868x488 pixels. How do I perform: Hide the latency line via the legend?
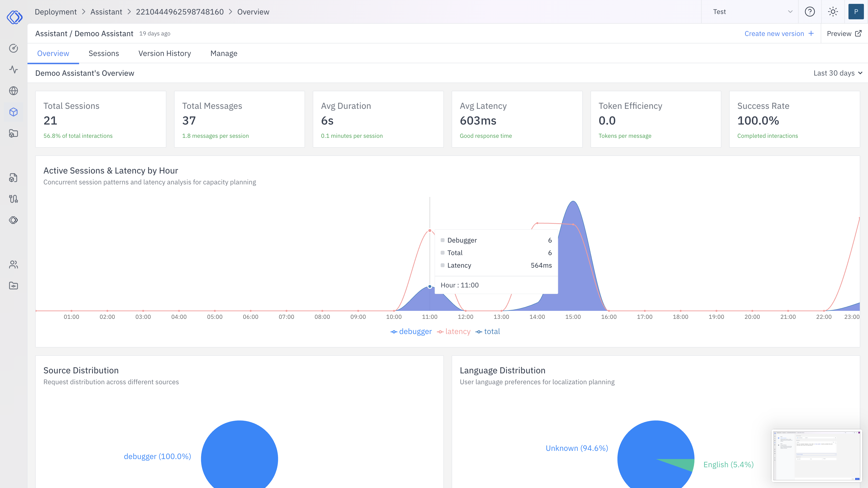coord(454,331)
